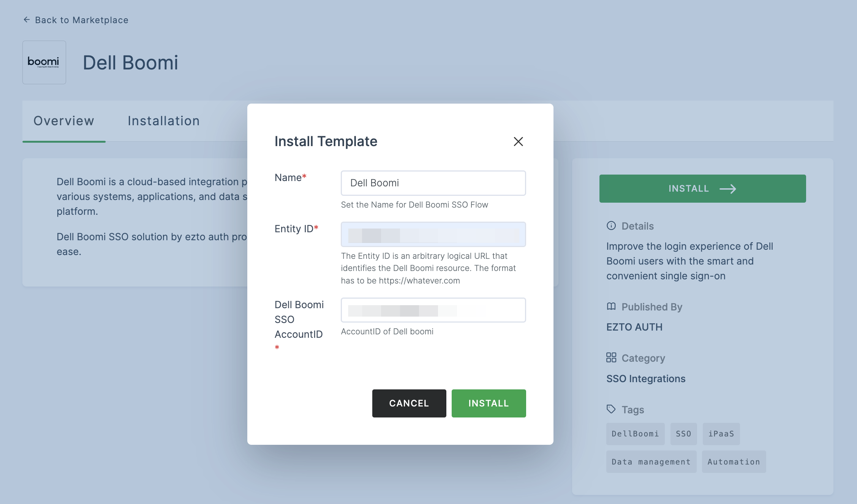Click the EZTO AUTH publisher name
This screenshot has height=504, width=857.
[634, 327]
